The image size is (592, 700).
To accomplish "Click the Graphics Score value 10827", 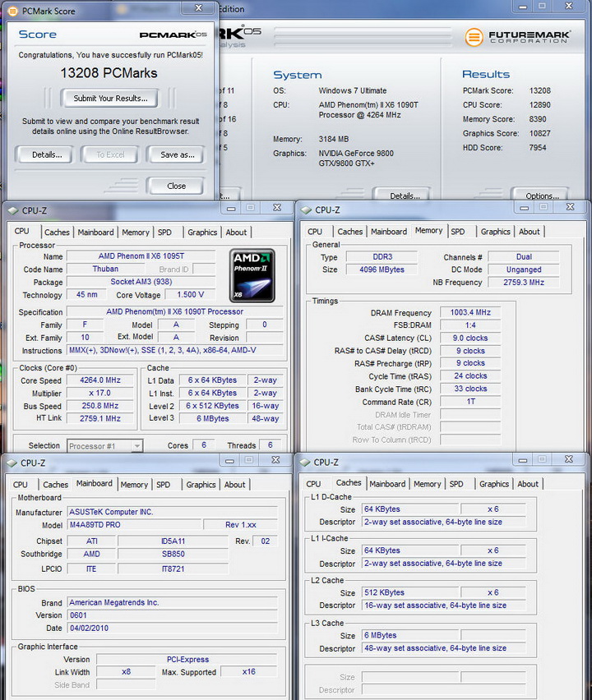I will (539, 133).
